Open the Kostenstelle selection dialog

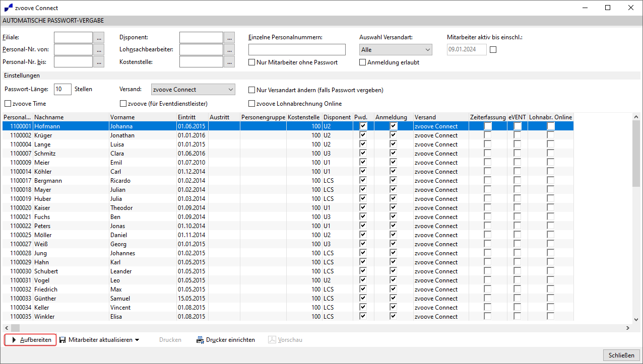click(229, 61)
